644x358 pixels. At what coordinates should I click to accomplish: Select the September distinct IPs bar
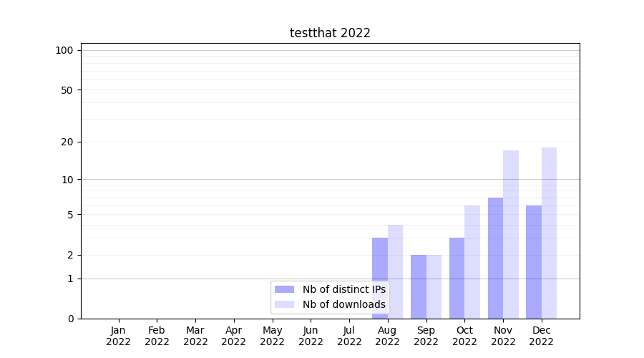pyautogui.click(x=418, y=286)
